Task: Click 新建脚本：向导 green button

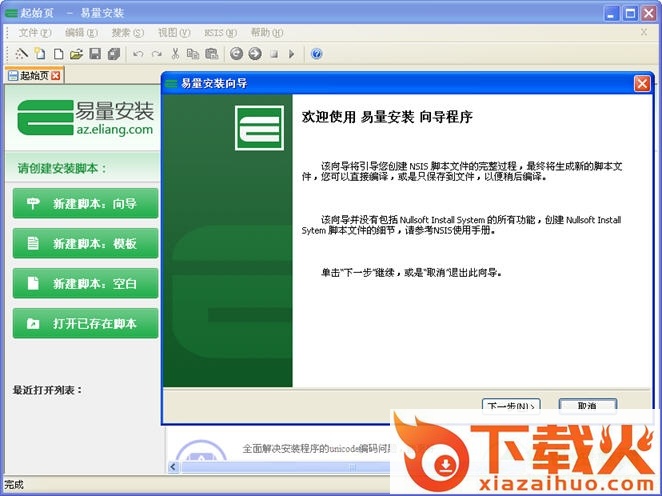Action: (x=85, y=203)
